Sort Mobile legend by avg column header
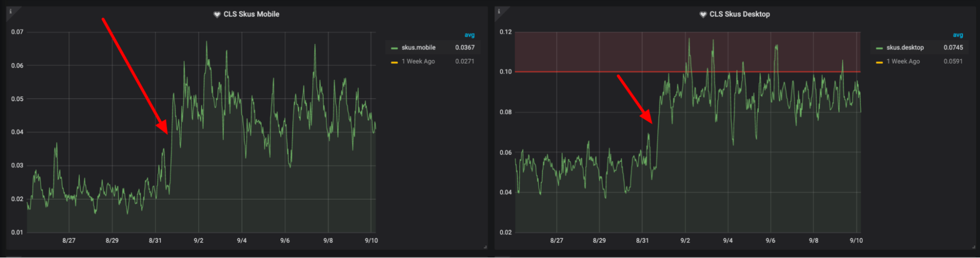This screenshot has height=258, width=980. [x=469, y=35]
